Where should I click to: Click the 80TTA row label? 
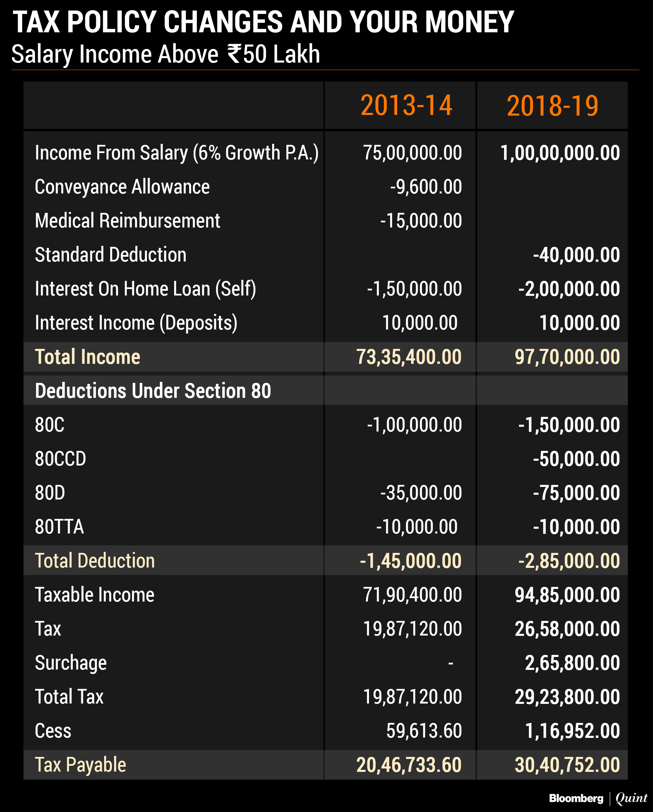pos(59,526)
